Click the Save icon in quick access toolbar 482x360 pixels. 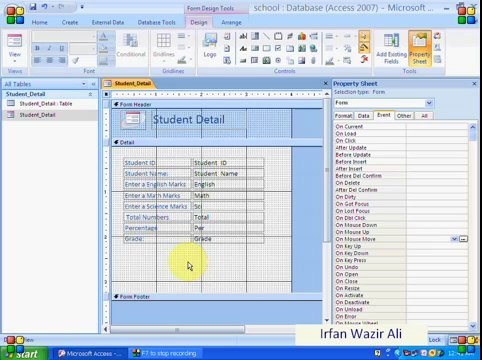(x=33, y=7)
